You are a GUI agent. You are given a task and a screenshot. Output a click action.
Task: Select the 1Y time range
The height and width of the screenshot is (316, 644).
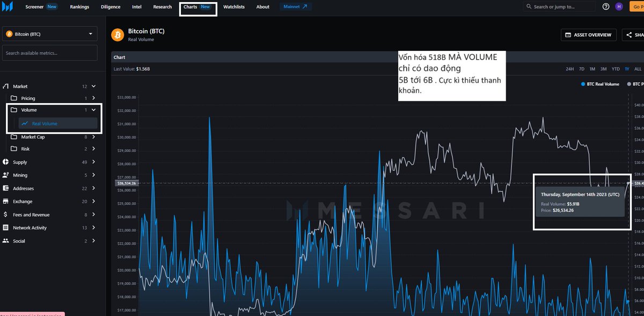[627, 69]
